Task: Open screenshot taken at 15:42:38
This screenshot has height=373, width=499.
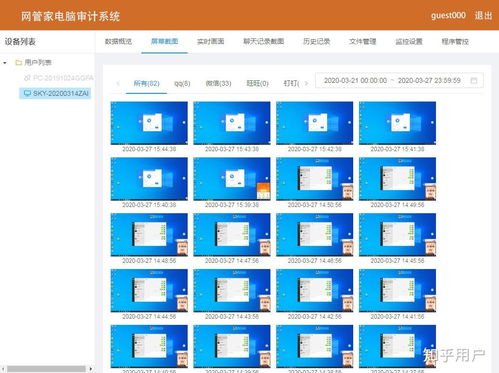Action: click(x=314, y=123)
